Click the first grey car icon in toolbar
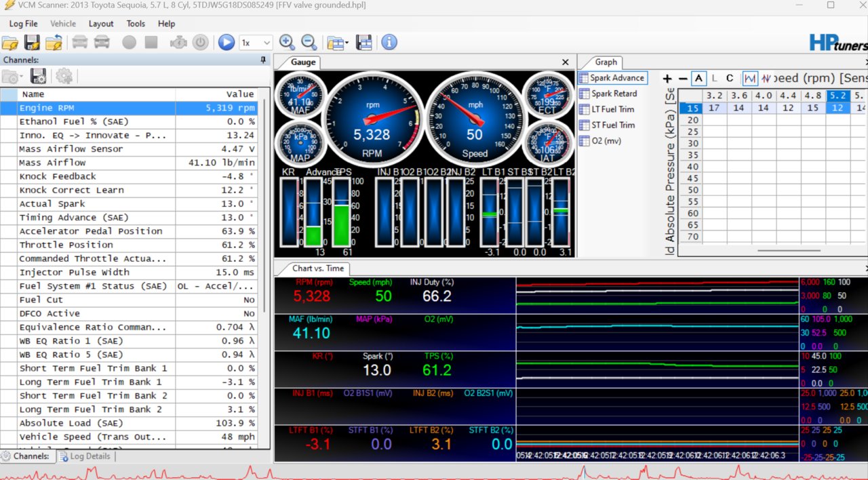The width and height of the screenshot is (868, 480). [79, 42]
